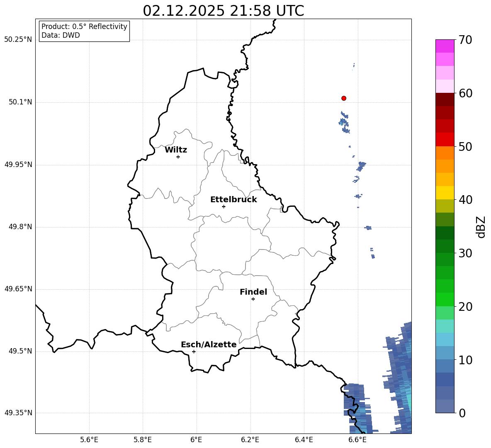Click the dark blue colorbar segment below 10
491x448 pixels.
coord(445,379)
